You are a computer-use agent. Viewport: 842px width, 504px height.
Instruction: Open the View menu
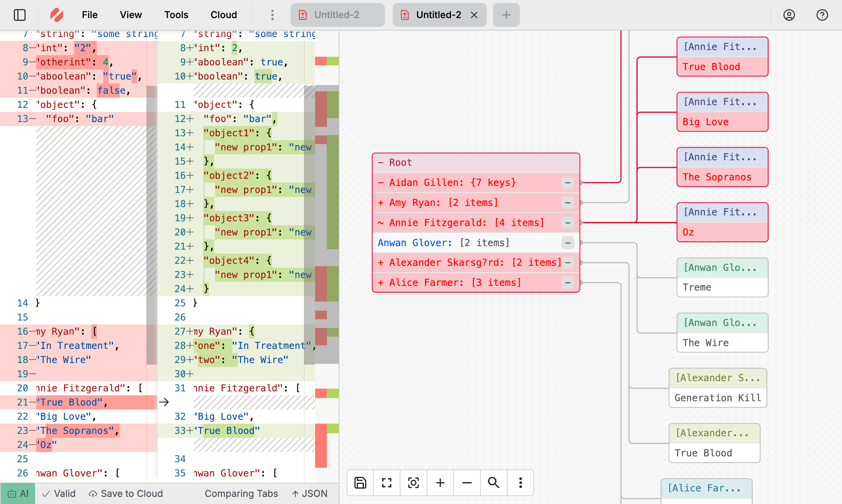pos(131,15)
